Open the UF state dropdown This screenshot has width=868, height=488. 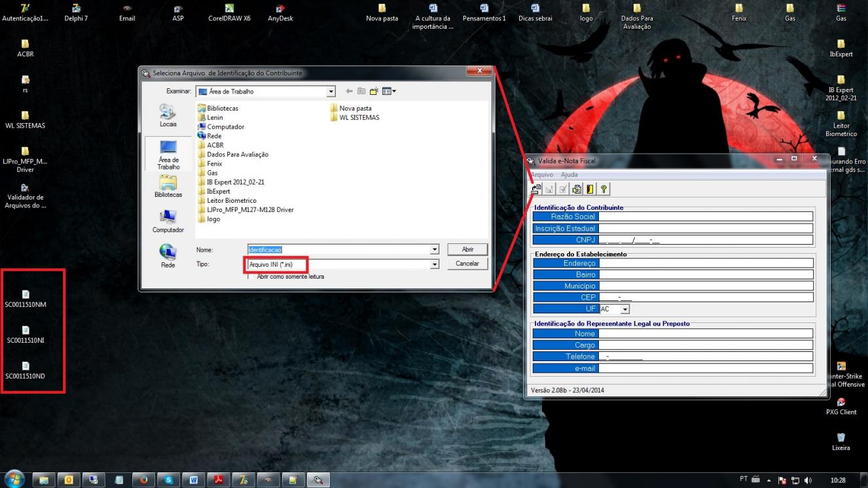[625, 309]
